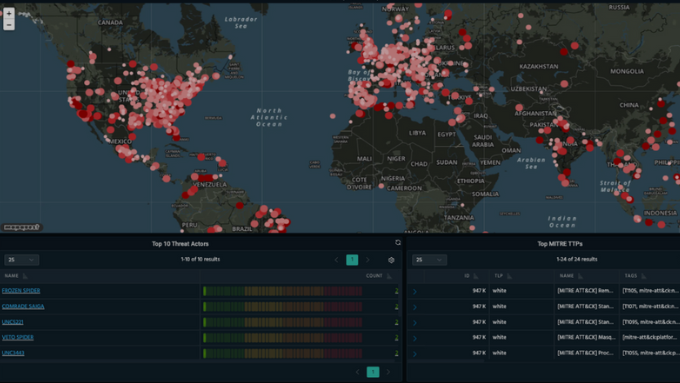680x383 pixels.
Task: Go to next page in Threat Actors toolbar
Action: tap(367, 260)
